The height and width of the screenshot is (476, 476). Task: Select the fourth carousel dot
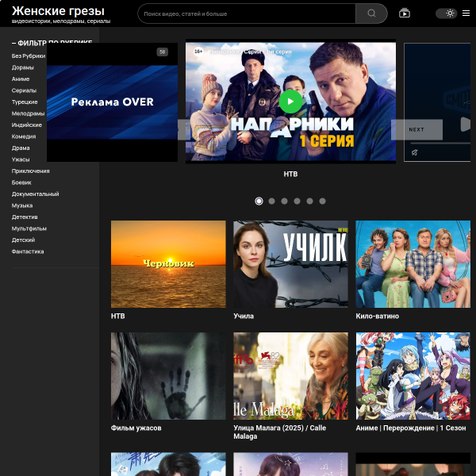[297, 201]
